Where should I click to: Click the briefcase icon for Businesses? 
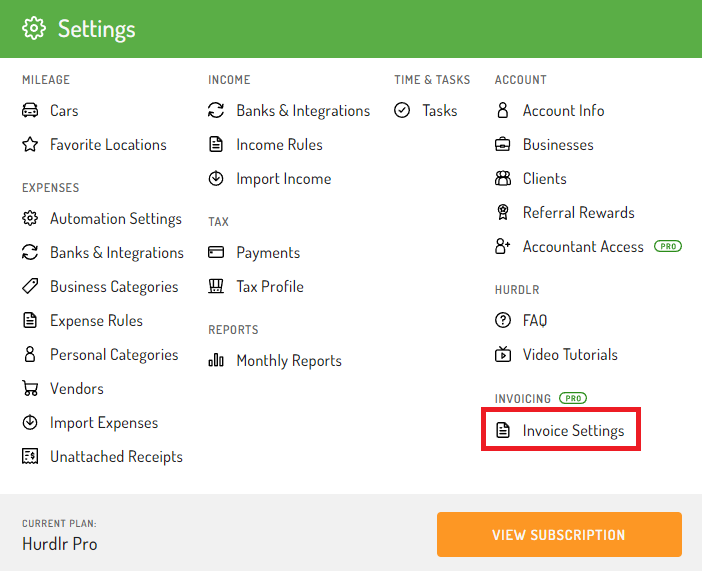[503, 144]
